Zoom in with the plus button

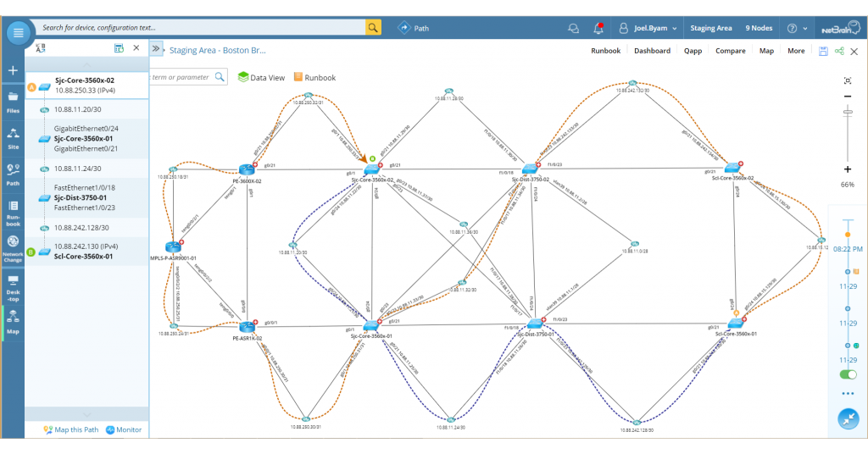[x=848, y=169]
